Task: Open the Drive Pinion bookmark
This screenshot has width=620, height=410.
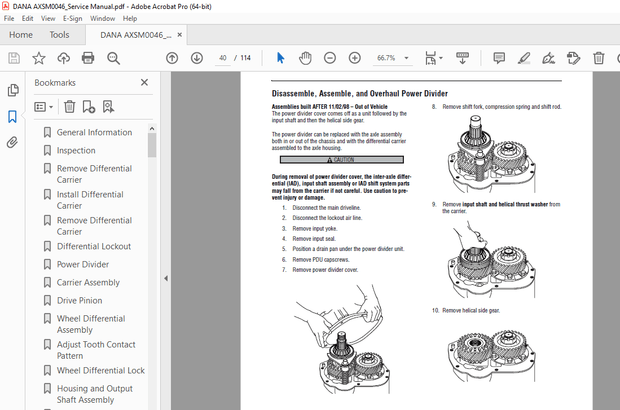Action: coord(79,300)
